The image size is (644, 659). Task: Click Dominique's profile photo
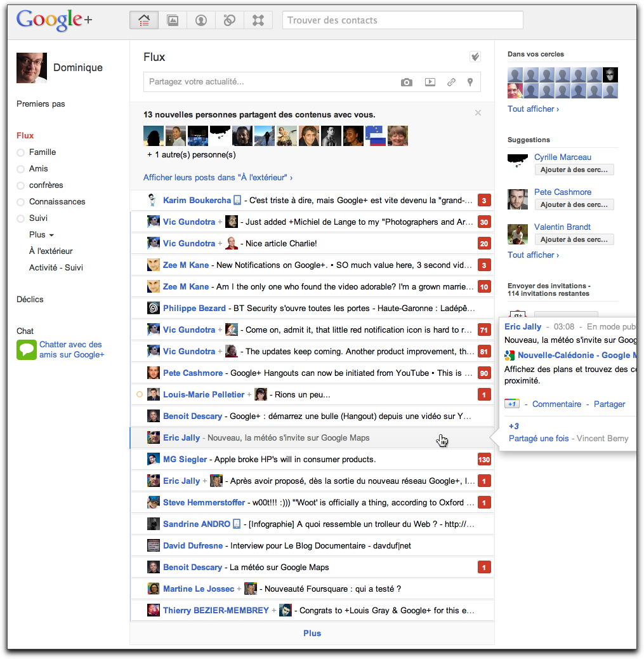pos(32,68)
